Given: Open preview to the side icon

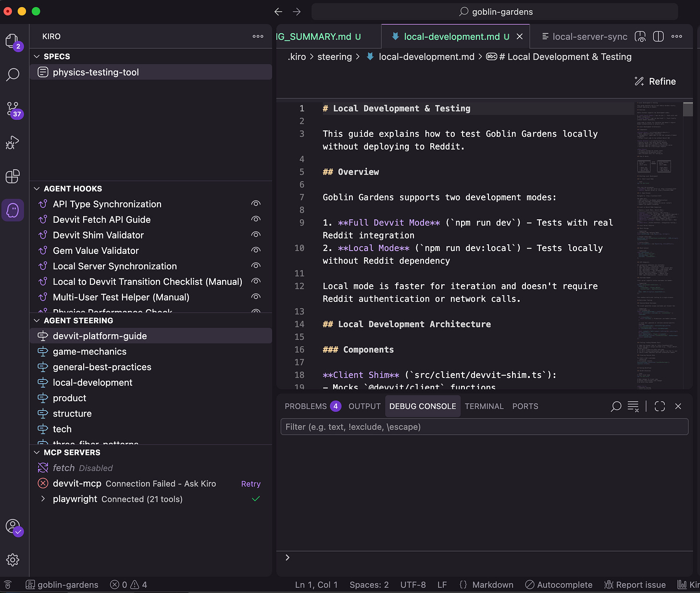Looking at the screenshot, I should coord(640,37).
